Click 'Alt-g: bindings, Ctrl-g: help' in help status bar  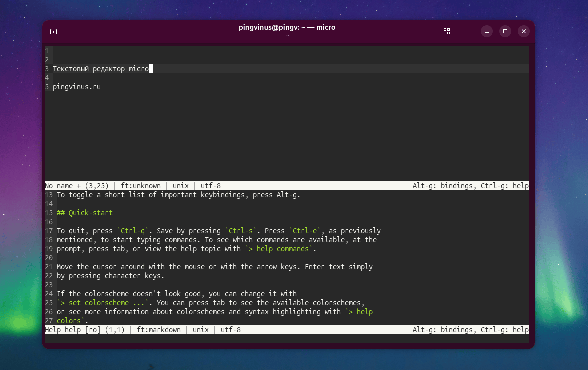click(470, 330)
